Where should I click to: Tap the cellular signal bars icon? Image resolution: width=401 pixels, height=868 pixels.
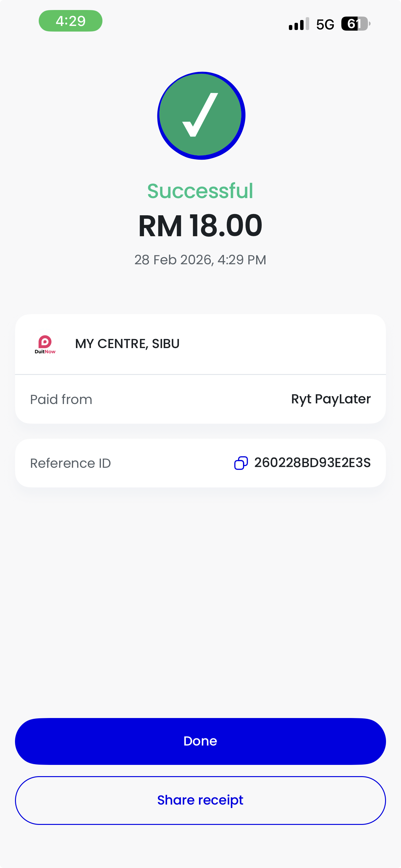[299, 24]
